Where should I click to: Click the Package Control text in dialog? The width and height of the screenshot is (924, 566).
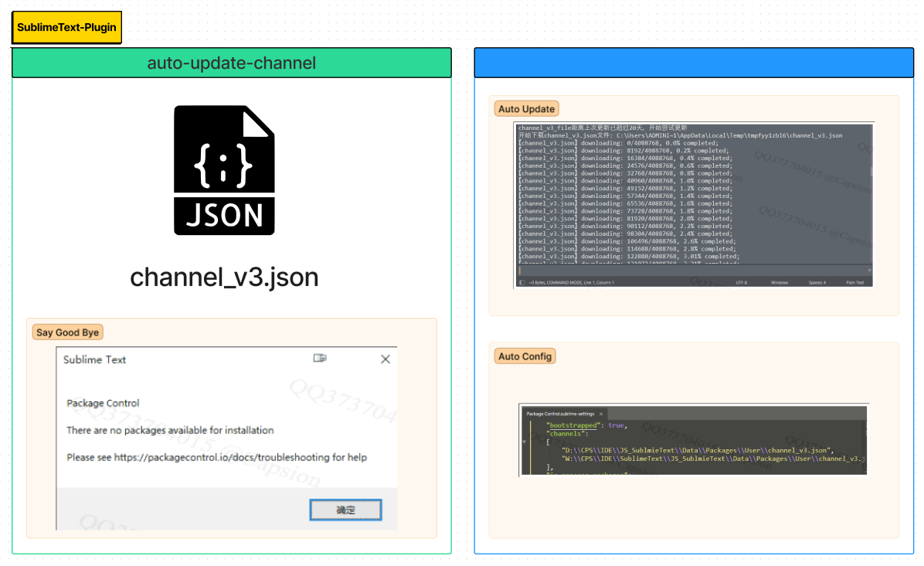point(103,403)
